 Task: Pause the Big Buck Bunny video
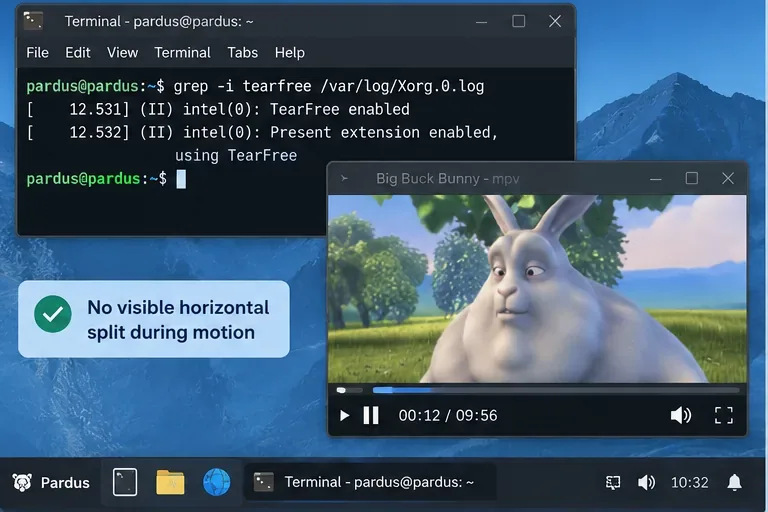[371, 415]
